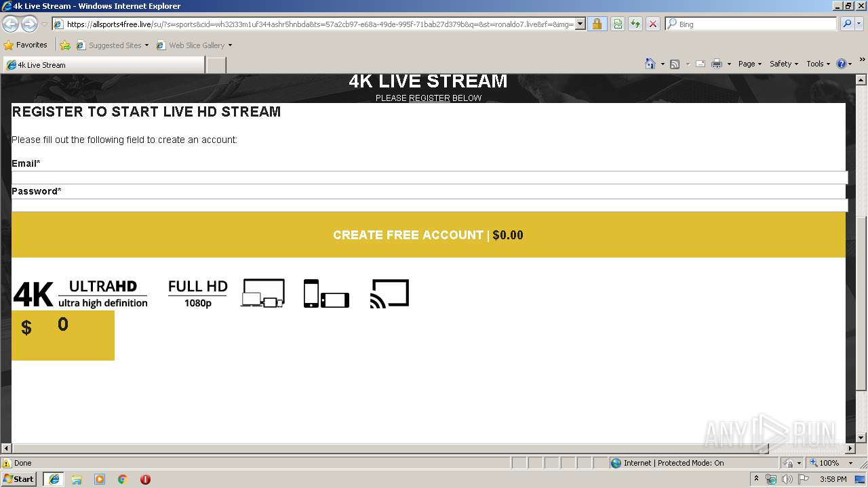
Task: Show hidden tray icons arrow
Action: (x=756, y=479)
